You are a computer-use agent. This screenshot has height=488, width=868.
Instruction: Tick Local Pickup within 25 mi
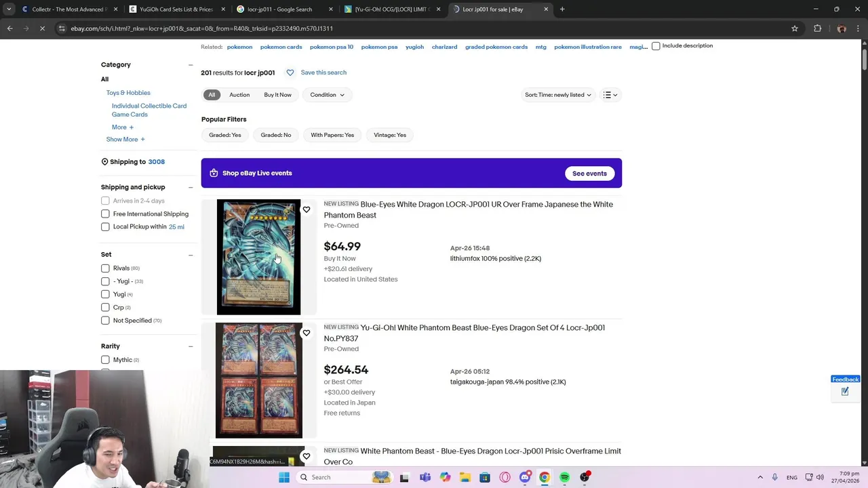[x=105, y=226]
